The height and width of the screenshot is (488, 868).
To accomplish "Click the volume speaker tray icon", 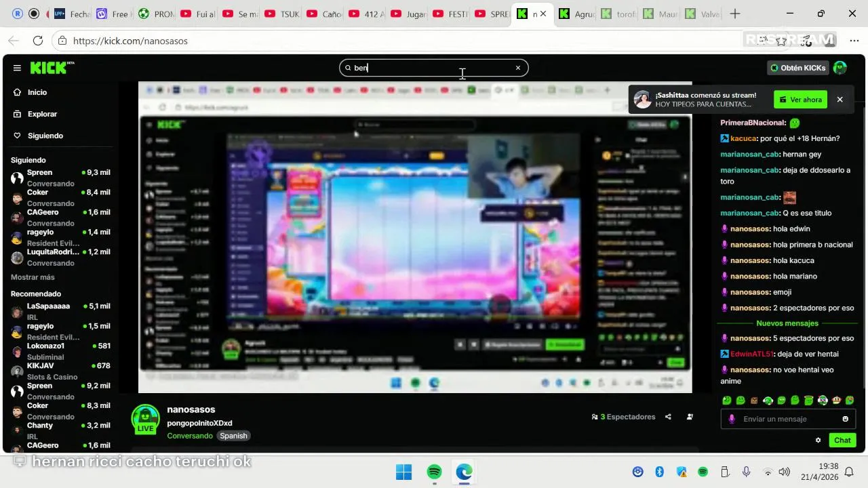I will (x=785, y=472).
